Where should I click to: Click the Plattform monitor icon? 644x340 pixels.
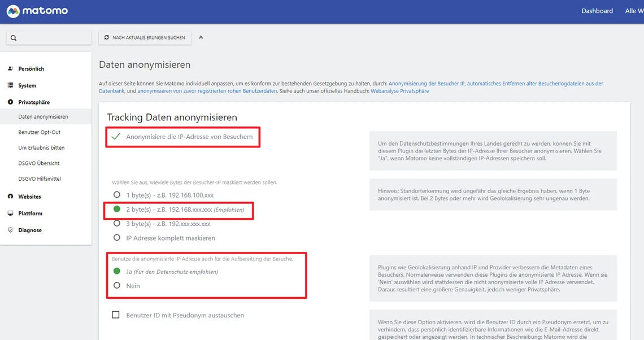(x=10, y=213)
